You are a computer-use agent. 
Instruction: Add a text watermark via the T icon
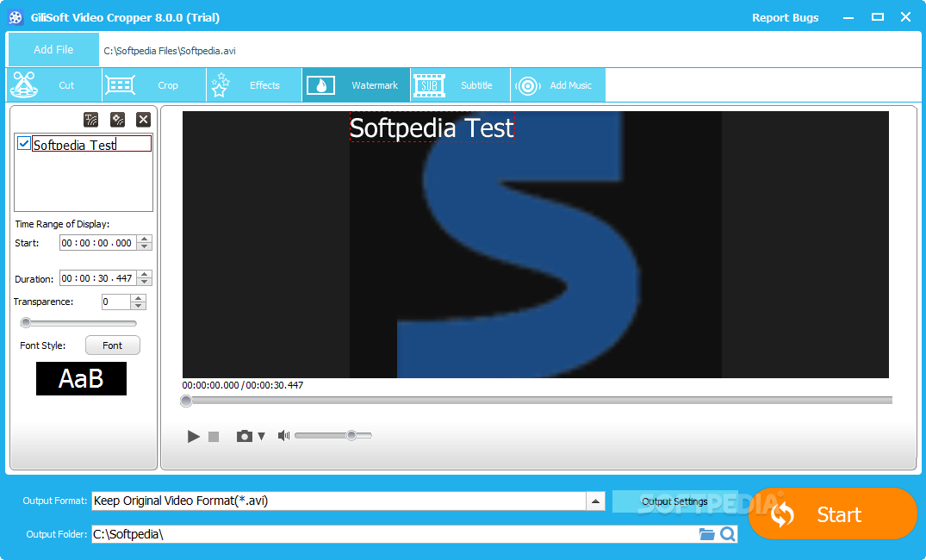pyautogui.click(x=91, y=120)
